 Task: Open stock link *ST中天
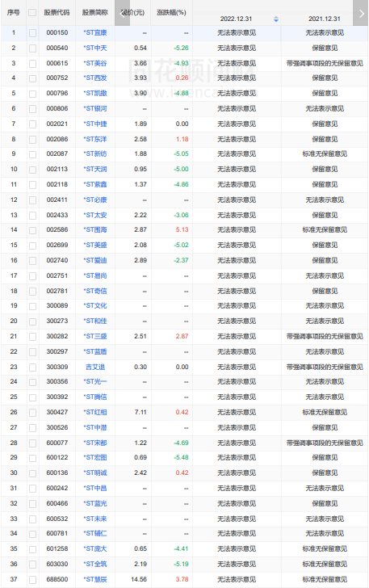coord(95,48)
